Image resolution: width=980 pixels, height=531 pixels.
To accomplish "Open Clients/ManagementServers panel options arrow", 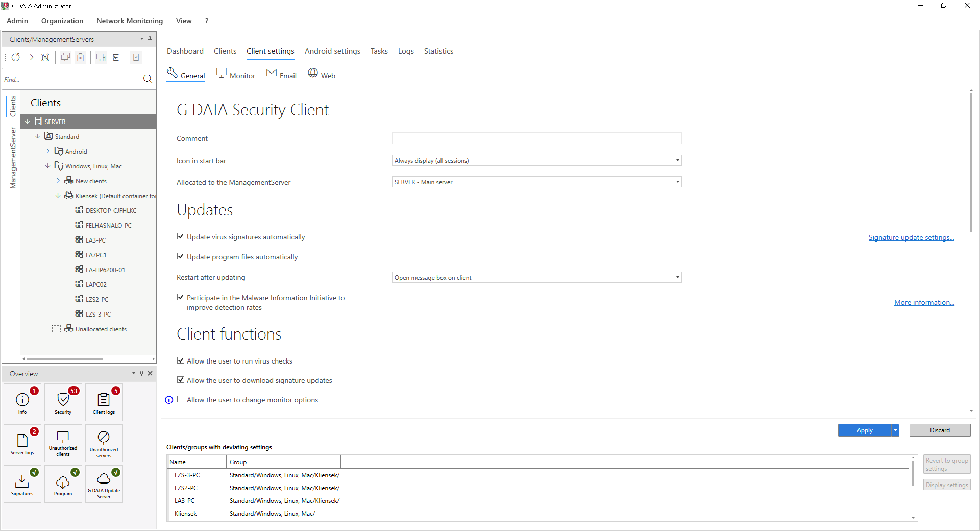I will click(x=142, y=39).
